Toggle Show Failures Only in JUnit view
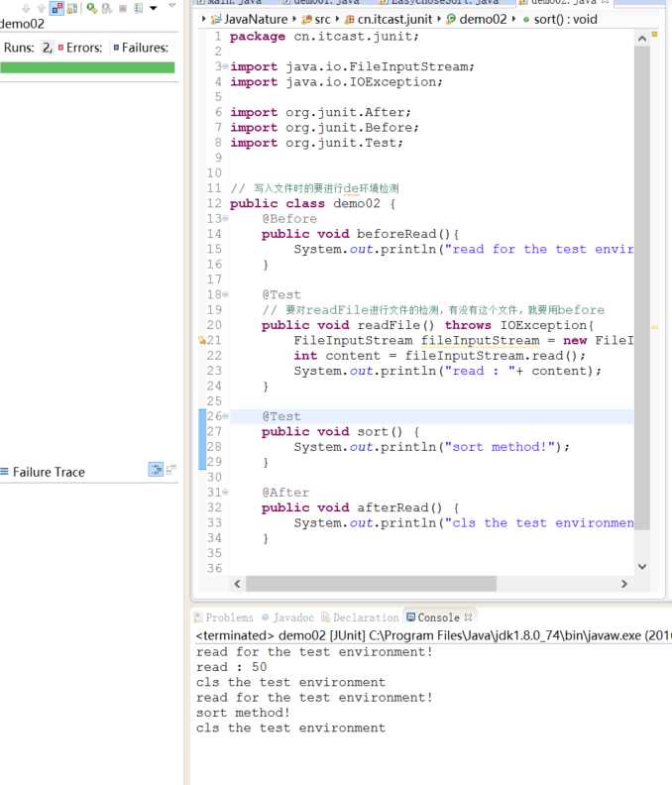This screenshot has height=785, width=672. [57, 8]
